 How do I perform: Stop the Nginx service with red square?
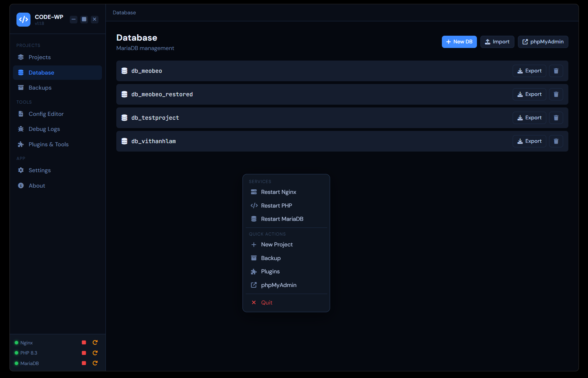(x=84, y=343)
